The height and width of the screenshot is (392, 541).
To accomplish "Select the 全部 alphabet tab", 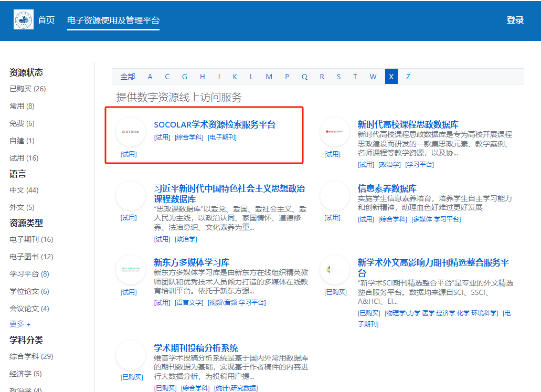I will [128, 77].
